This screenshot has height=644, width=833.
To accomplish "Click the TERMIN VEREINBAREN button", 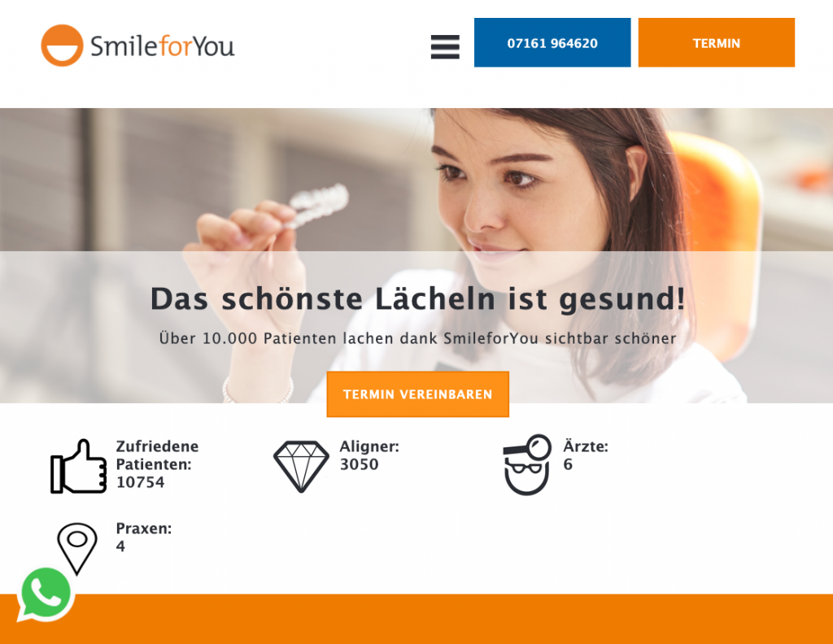I will pos(417,394).
